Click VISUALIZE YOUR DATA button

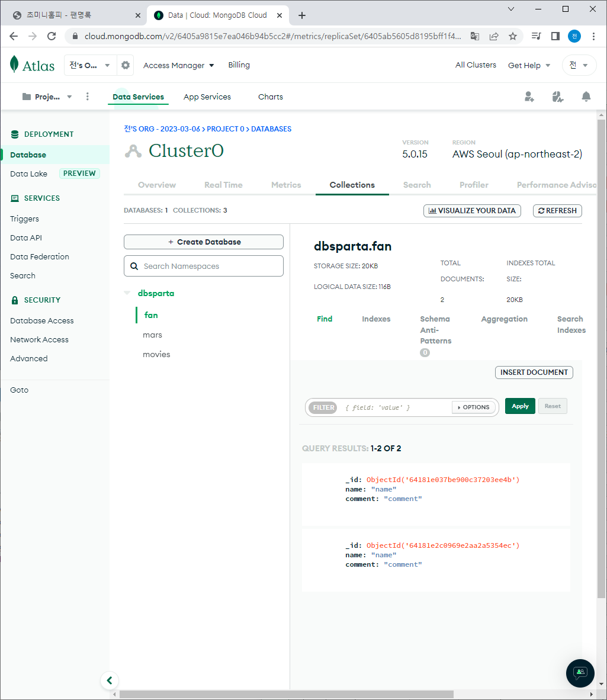point(472,211)
